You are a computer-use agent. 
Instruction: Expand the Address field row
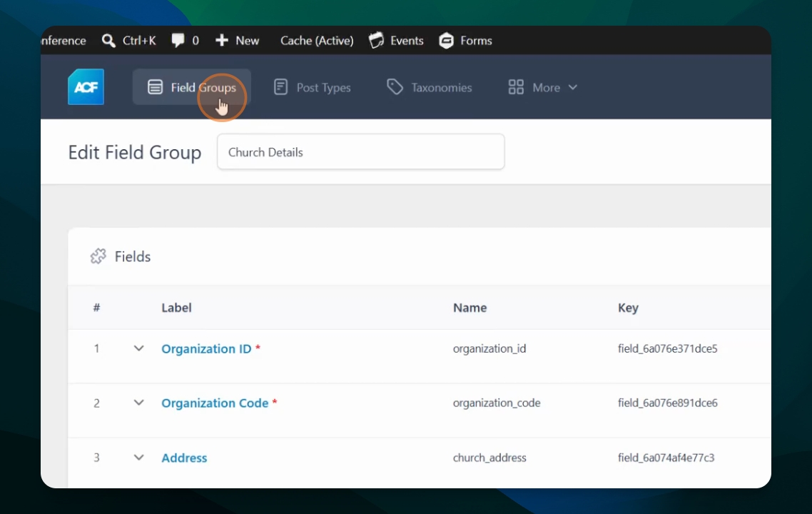pyautogui.click(x=139, y=458)
